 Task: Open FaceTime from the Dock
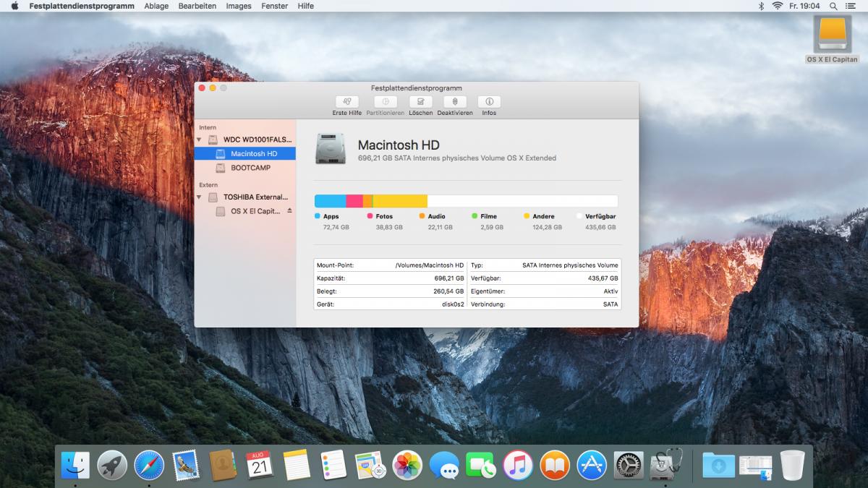coord(481,465)
